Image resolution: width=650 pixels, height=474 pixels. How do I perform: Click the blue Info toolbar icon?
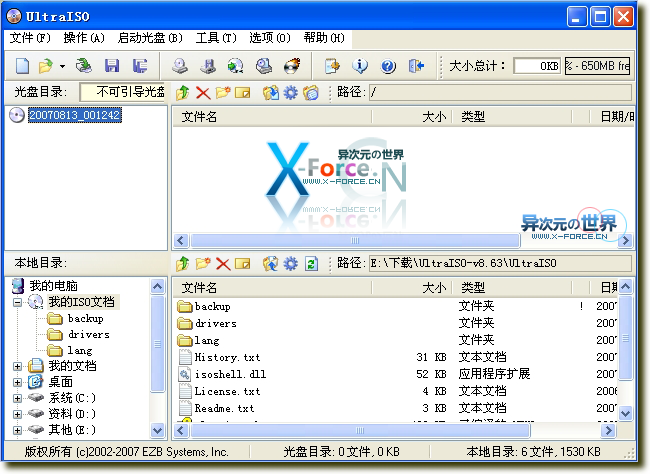(x=360, y=66)
